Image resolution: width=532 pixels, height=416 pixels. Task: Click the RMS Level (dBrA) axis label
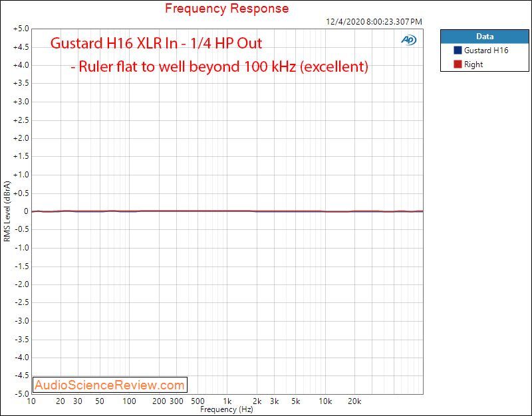[7, 211]
